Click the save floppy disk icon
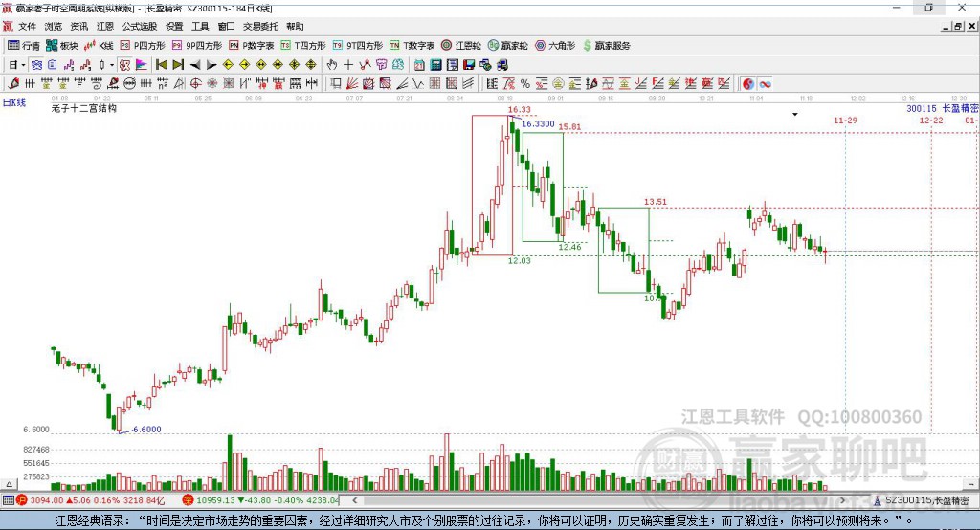Image resolution: width=980 pixels, height=530 pixels. point(469,65)
